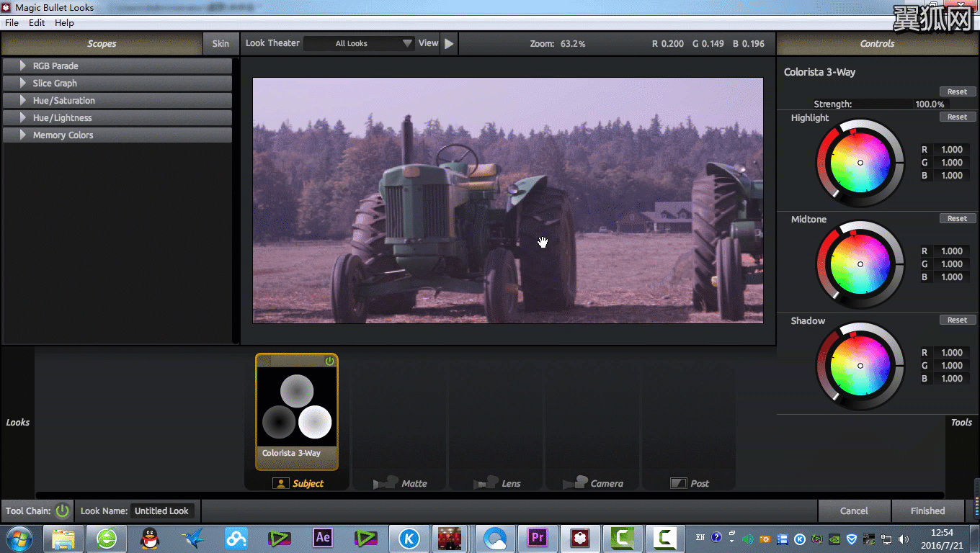This screenshot has width=980, height=553.
Task: Toggle the Colorista 3-Way tool power icon
Action: click(330, 361)
